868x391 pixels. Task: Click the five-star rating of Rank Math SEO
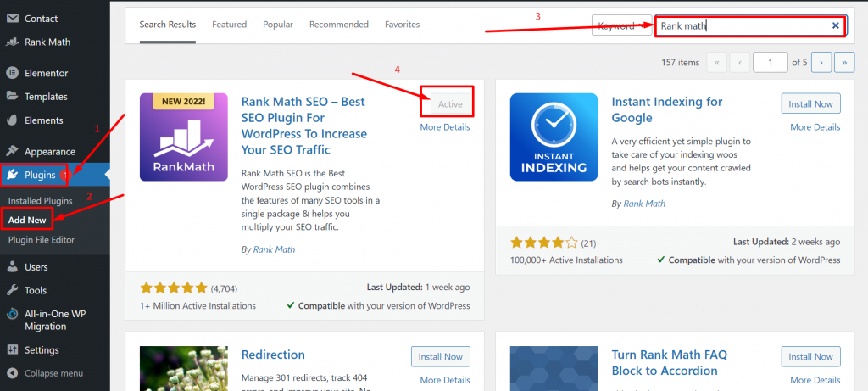point(174,288)
